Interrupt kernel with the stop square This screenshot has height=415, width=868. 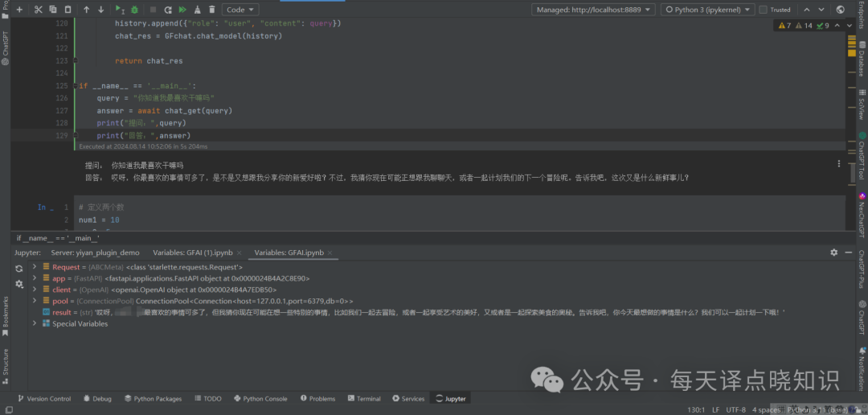[153, 10]
